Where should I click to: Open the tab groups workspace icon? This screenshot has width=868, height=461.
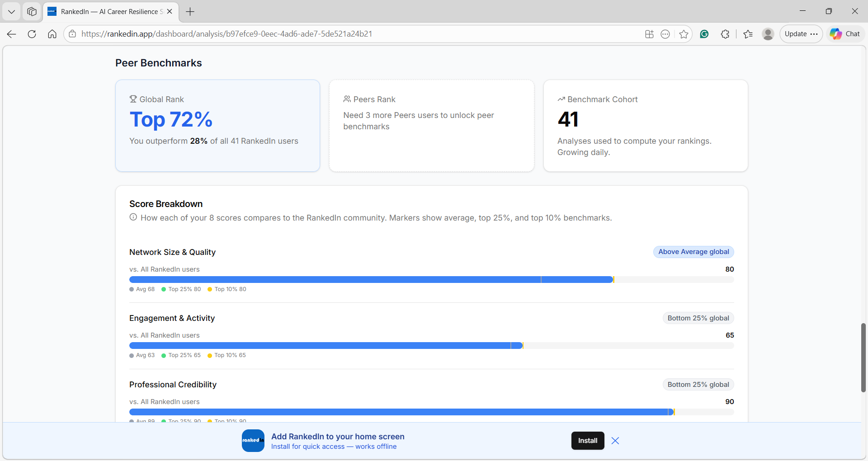[32, 11]
